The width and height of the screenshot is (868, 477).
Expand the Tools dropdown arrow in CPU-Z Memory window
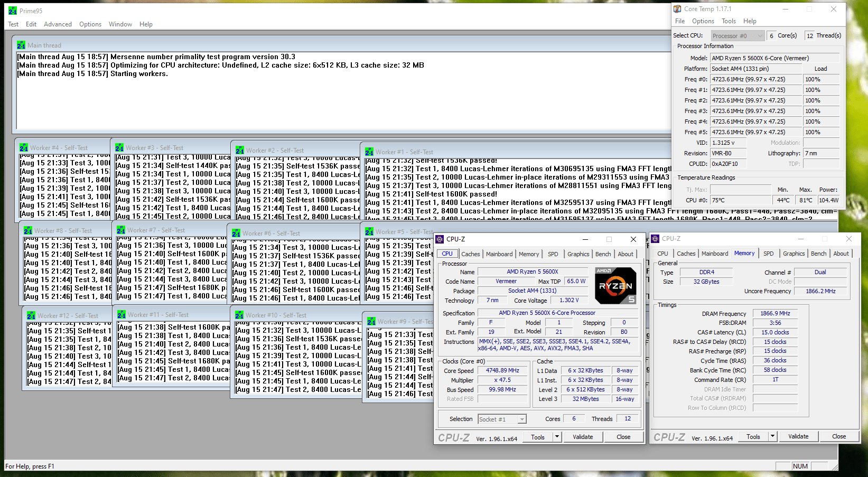[x=772, y=436]
